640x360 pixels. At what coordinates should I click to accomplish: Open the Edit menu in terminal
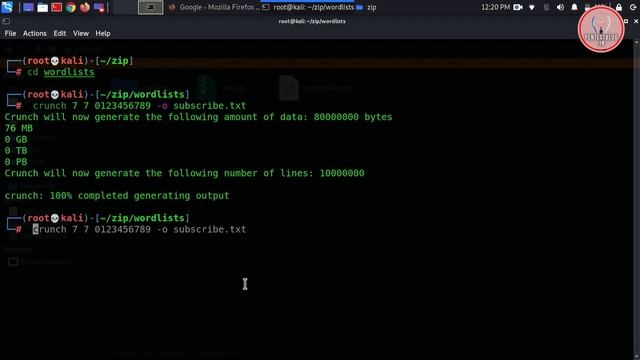(60, 33)
